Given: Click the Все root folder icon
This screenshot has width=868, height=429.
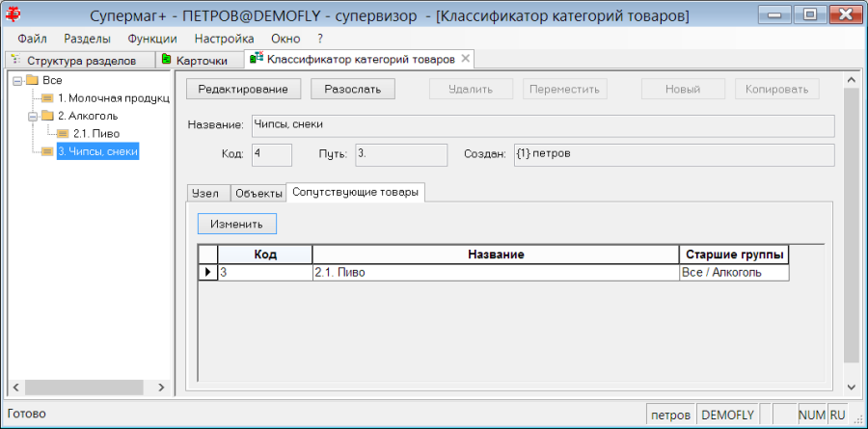Looking at the screenshot, I should (x=33, y=81).
